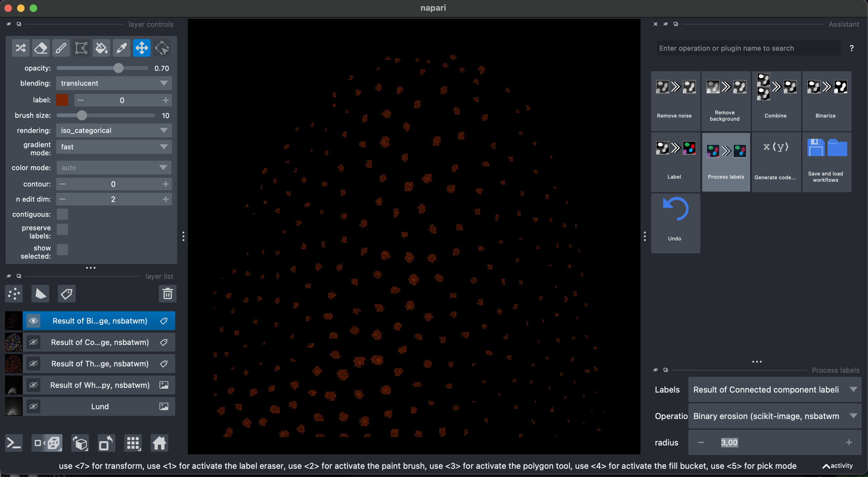The image size is (868, 477).
Task: Delete the selected layer using the trash icon
Action: click(167, 294)
